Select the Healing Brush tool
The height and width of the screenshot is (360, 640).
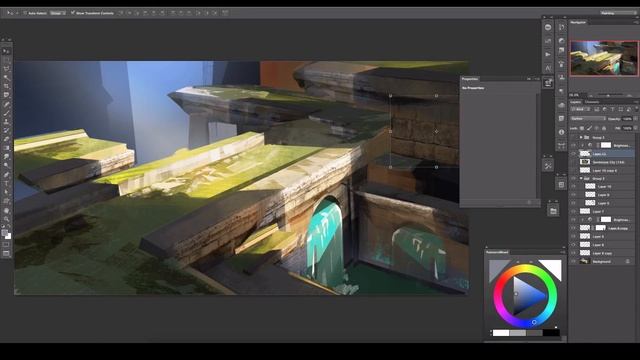click(x=6, y=104)
